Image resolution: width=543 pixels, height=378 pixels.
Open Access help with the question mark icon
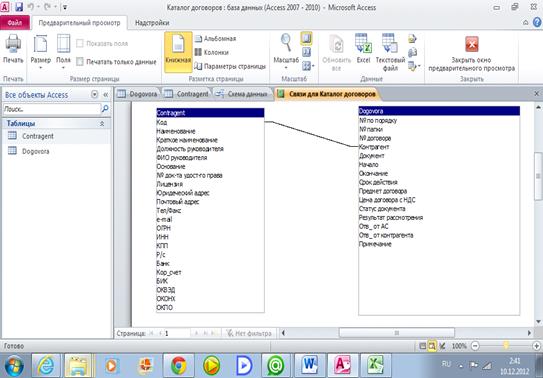537,22
